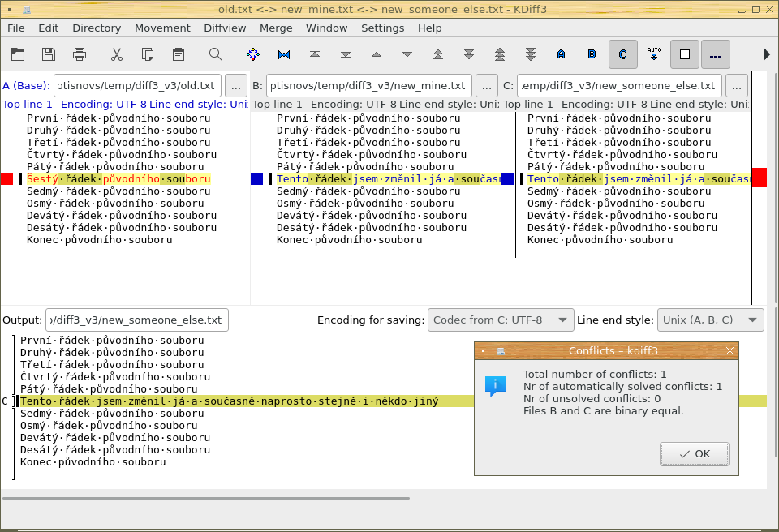The height and width of the screenshot is (532, 779).
Task: Click automatically go to next conflict icon
Action: pos(654,54)
